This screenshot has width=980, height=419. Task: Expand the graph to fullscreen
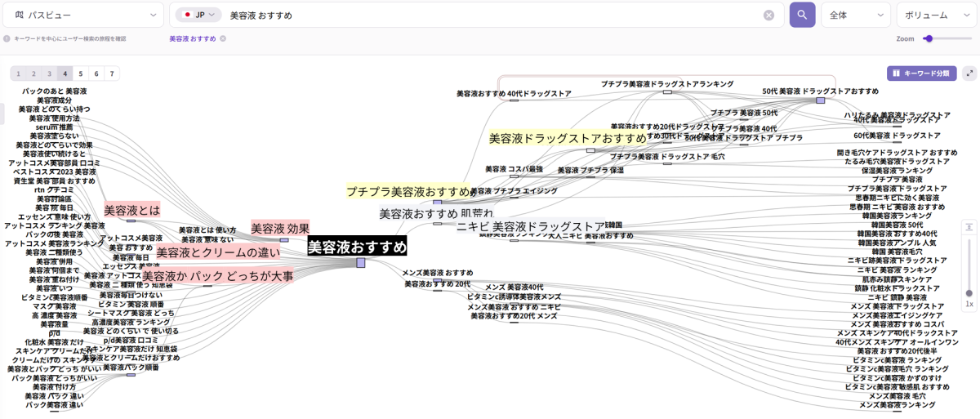(969, 73)
